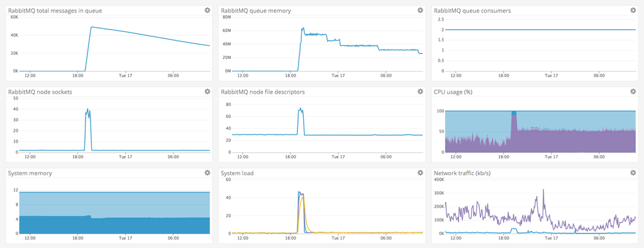Click '60K' y-axis label in total messages graph

[14, 17]
